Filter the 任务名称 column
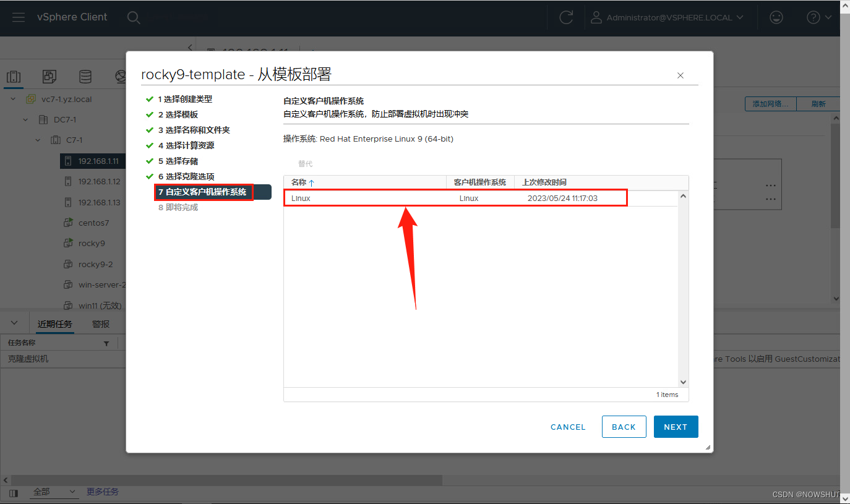The image size is (850, 504). (x=106, y=343)
